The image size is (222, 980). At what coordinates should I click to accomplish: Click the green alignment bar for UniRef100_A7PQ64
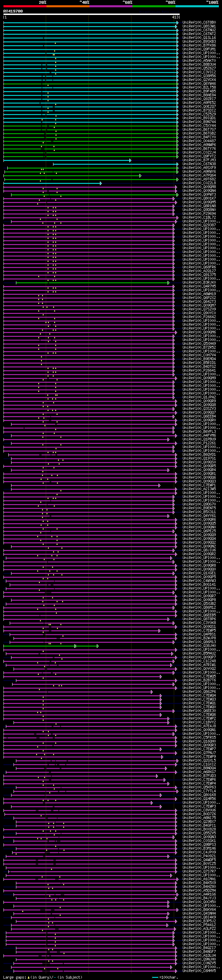[x=72, y=176]
